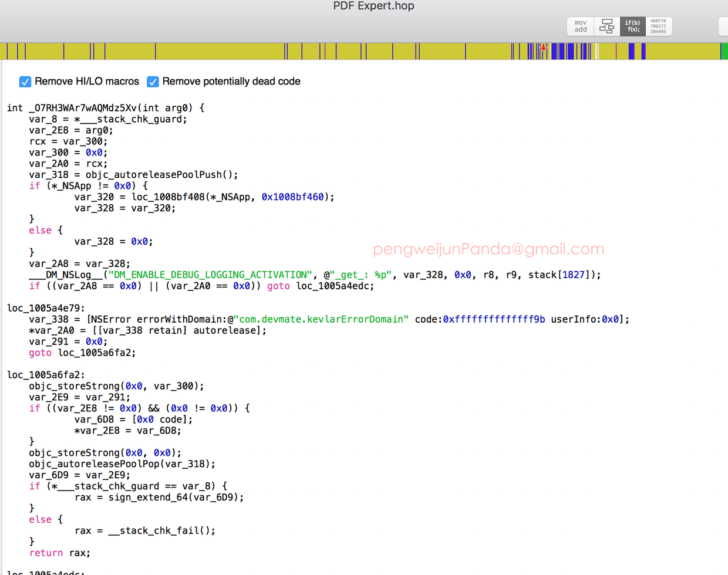The image size is (728, 575).
Task: Click label loc_1005a6fa2:
Action: click(x=46, y=376)
